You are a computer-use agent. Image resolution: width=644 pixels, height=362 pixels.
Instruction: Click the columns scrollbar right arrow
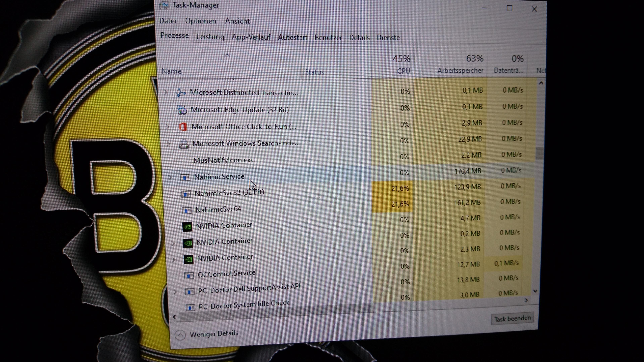pos(526,300)
